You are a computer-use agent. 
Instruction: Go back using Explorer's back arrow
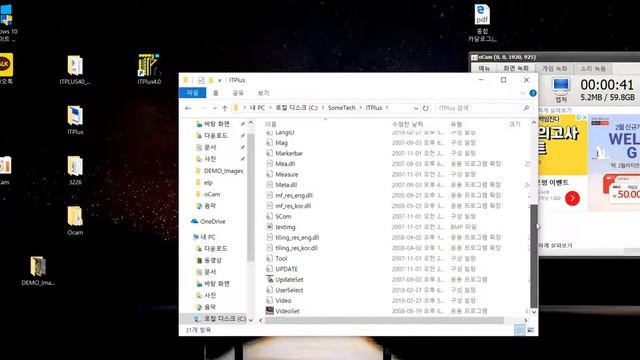pyautogui.click(x=188, y=108)
